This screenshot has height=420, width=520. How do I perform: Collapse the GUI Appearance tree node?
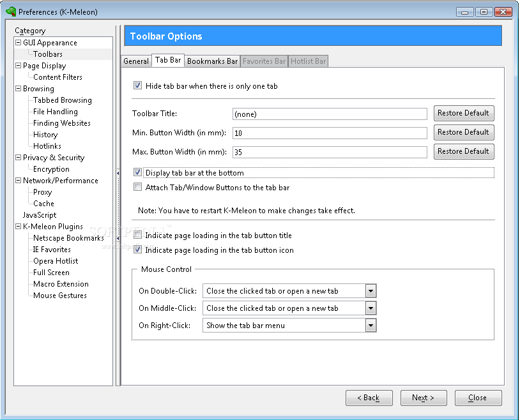tap(19, 42)
